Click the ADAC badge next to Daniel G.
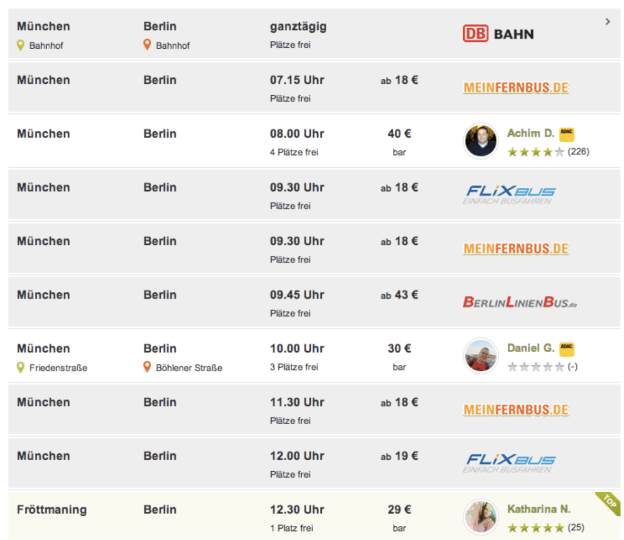This screenshot has height=540, width=624. click(x=567, y=349)
